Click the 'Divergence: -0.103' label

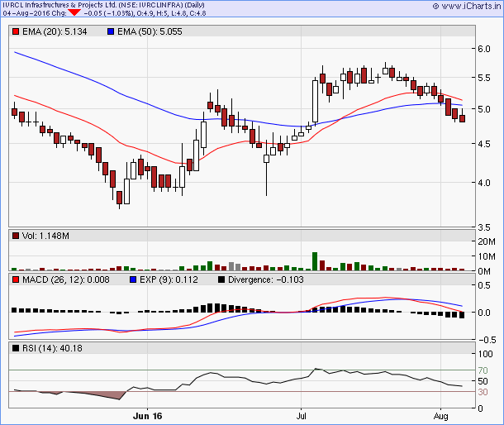[266, 279]
